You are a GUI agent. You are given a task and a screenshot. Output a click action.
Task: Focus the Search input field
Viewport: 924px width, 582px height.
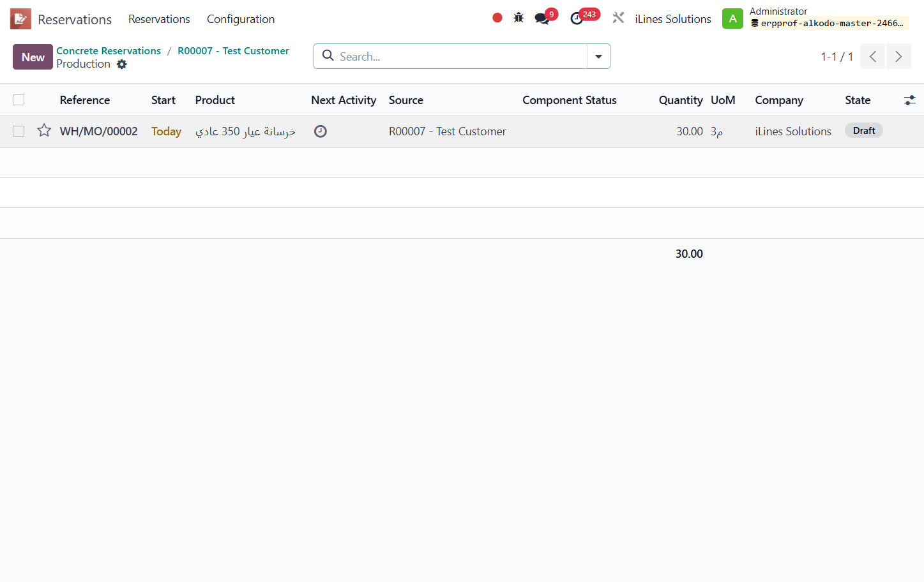(461, 56)
